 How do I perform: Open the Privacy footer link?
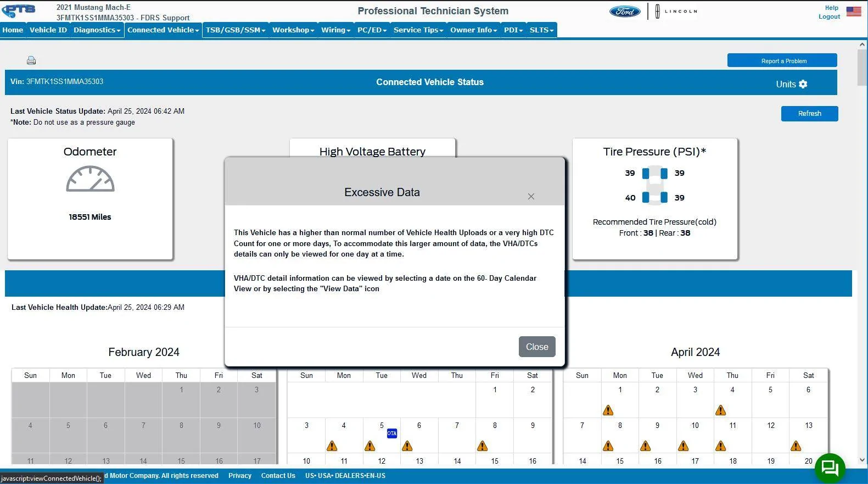tap(240, 476)
